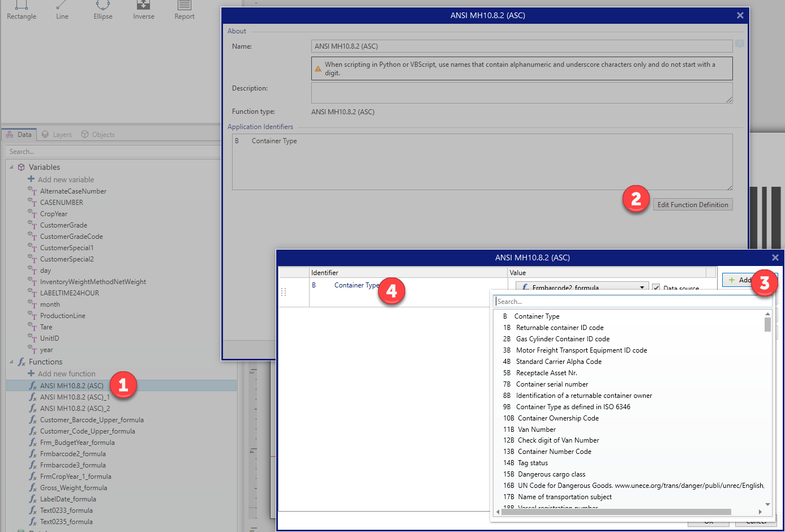Select Text0235_formula function

click(x=66, y=522)
